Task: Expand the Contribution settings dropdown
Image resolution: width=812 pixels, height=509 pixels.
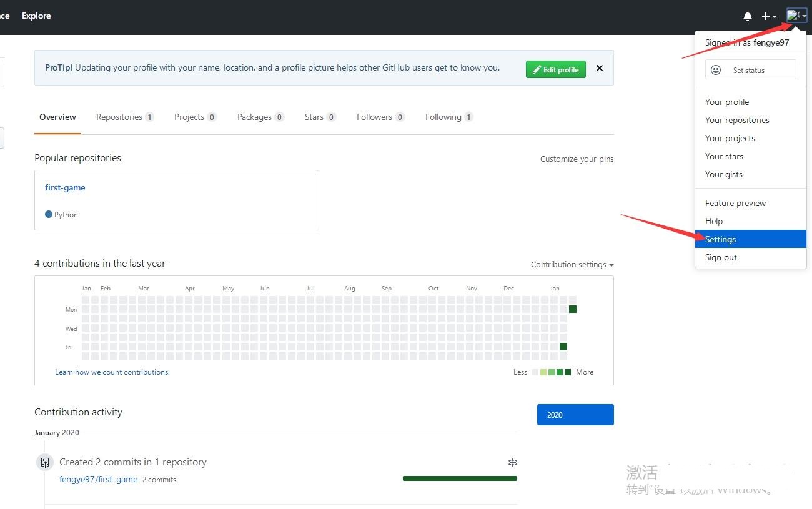Action: pyautogui.click(x=572, y=265)
